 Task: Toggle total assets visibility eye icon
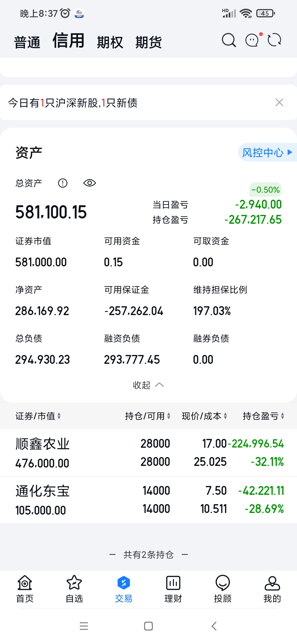pos(89,183)
